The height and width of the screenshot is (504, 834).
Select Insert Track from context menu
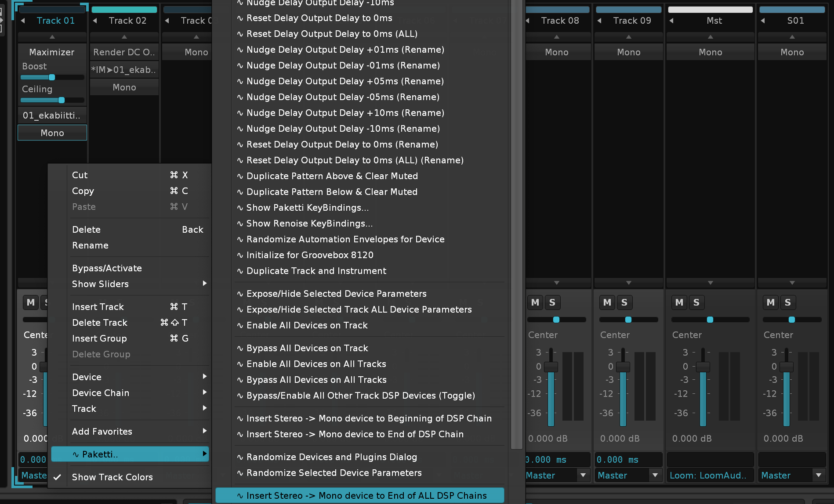click(98, 307)
